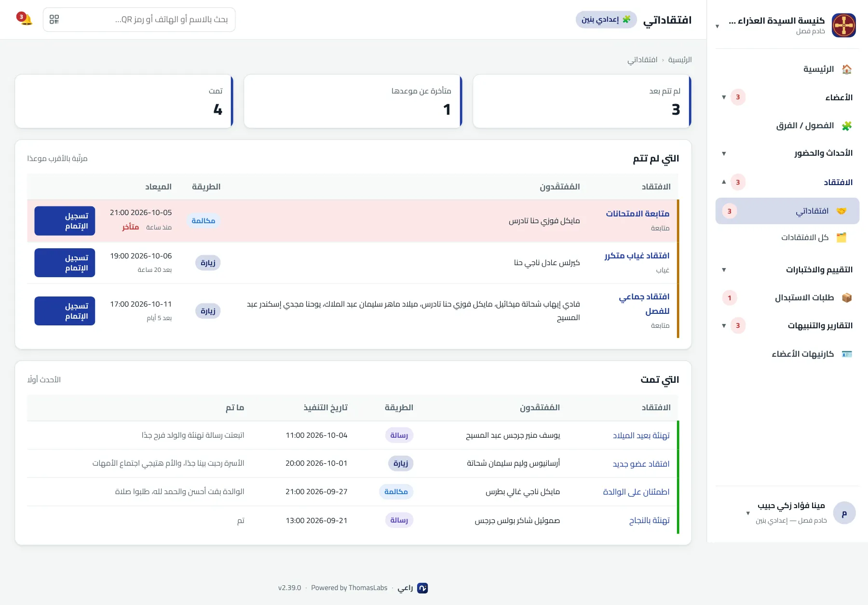Expand the التقييم والاختبارات menu arrow
Screen dimensions: 868x605
(724, 270)
